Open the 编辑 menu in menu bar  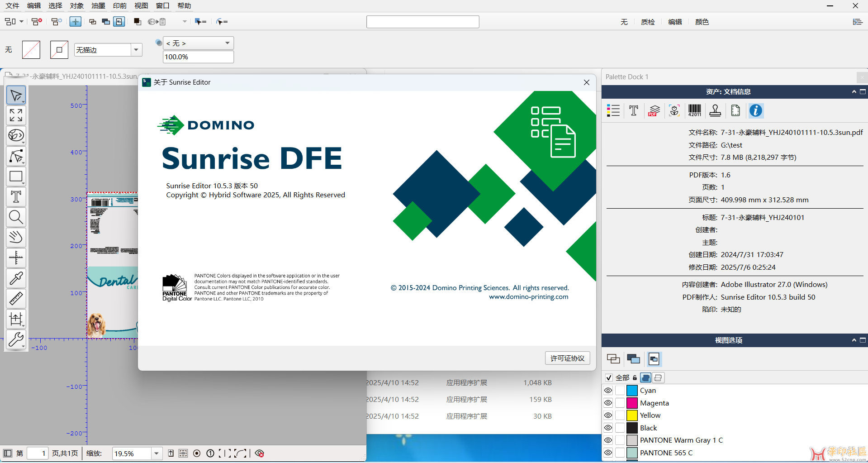34,5
